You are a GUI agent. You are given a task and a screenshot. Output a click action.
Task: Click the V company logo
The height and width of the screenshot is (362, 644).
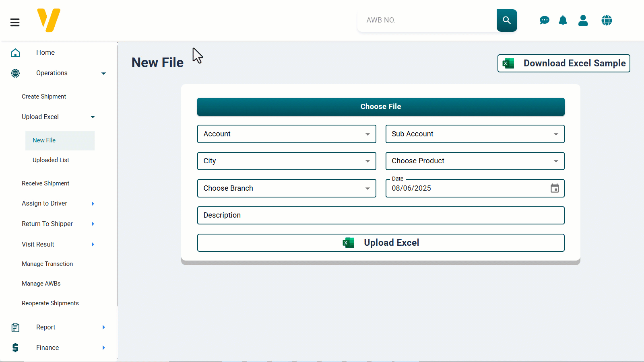[x=49, y=20]
